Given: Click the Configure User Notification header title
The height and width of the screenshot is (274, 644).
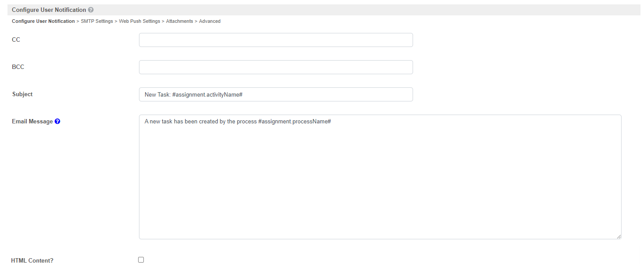Looking at the screenshot, I should click(49, 10).
